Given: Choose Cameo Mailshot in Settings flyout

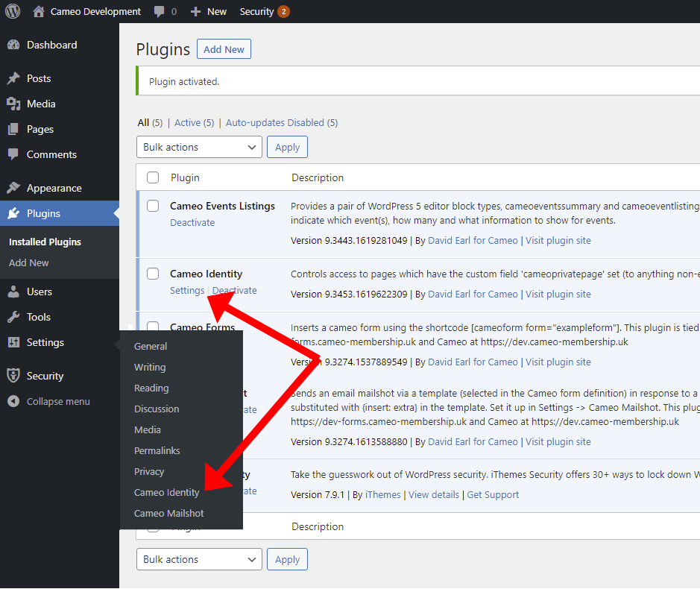Looking at the screenshot, I should 168,514.
